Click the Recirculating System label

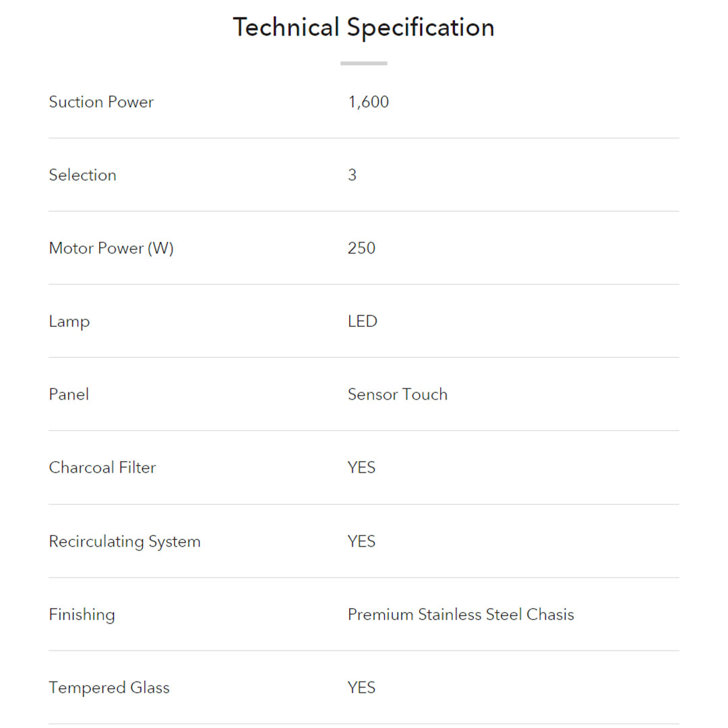125,541
